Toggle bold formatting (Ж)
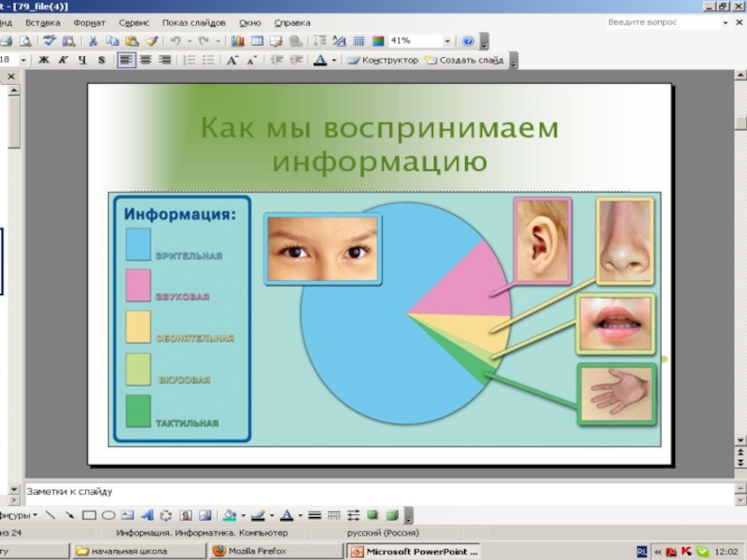This screenshot has width=747, height=560. point(44,60)
